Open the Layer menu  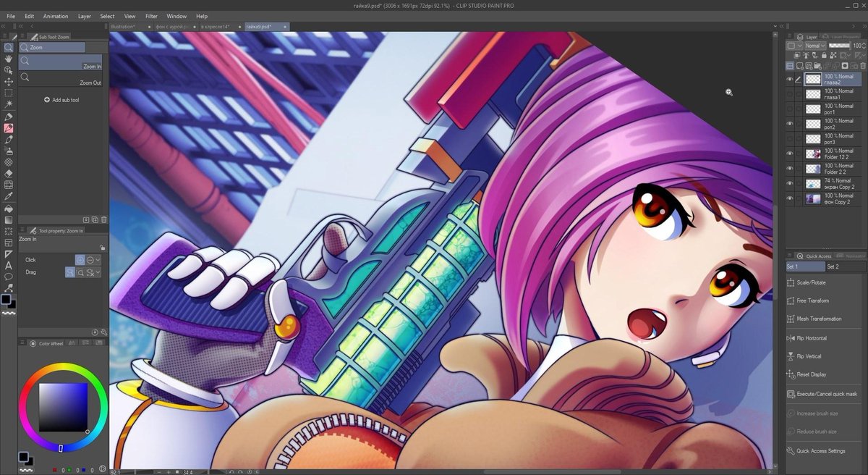pyautogui.click(x=85, y=16)
